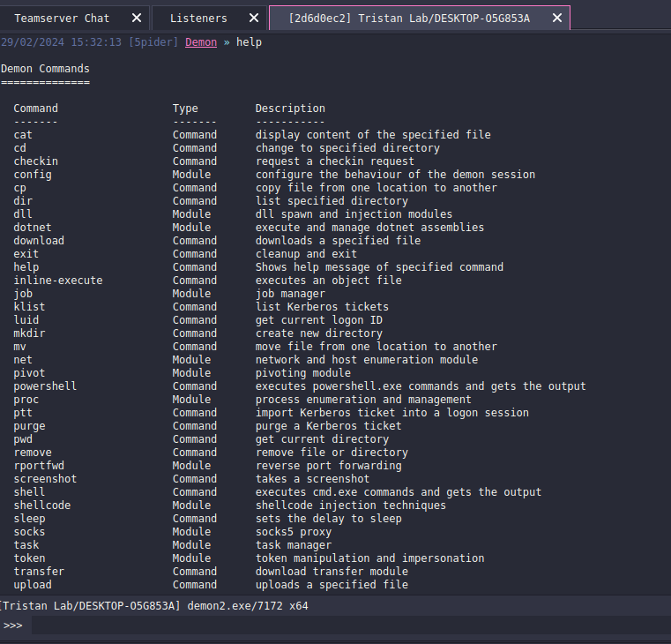Click the 'klist' command name
The image size is (671, 644).
[x=29, y=307]
